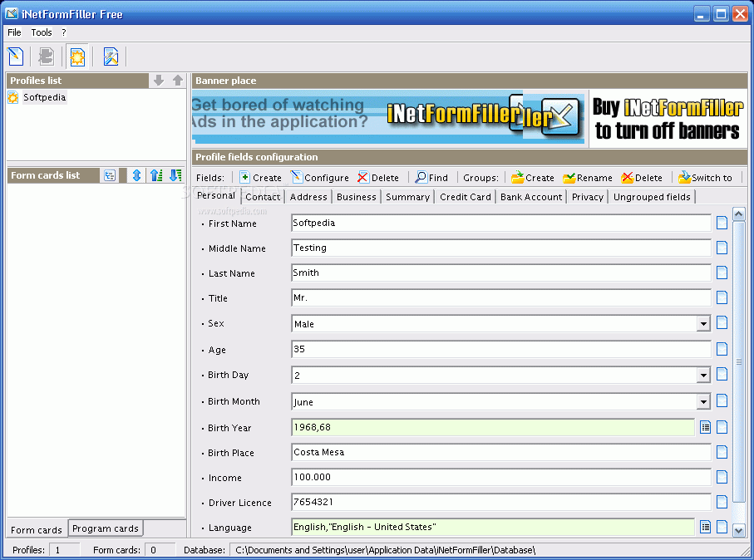The height and width of the screenshot is (560, 754).
Task: Click tree view icon in Form cards list
Action: (110, 175)
